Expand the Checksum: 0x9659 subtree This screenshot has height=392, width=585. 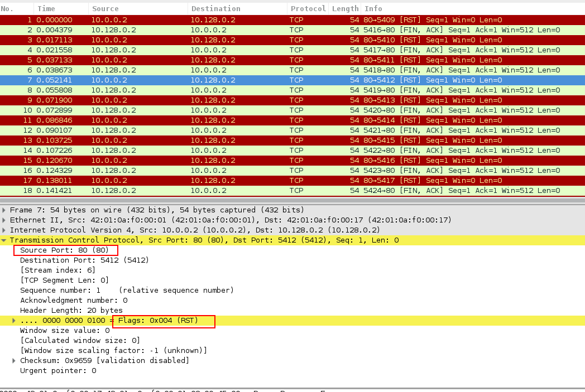[14, 361]
